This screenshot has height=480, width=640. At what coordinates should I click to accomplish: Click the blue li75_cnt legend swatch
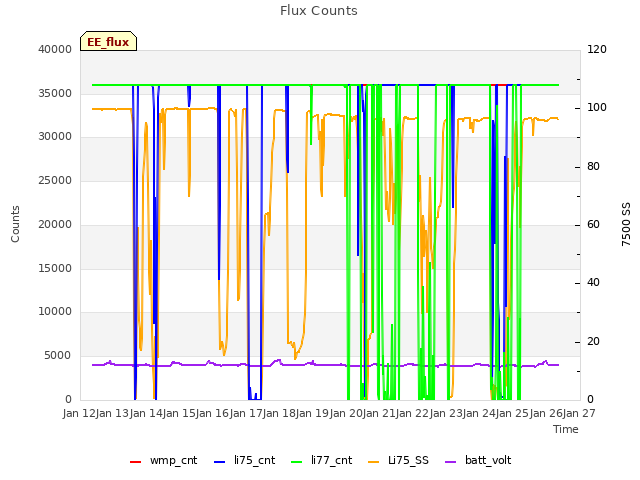point(219,462)
